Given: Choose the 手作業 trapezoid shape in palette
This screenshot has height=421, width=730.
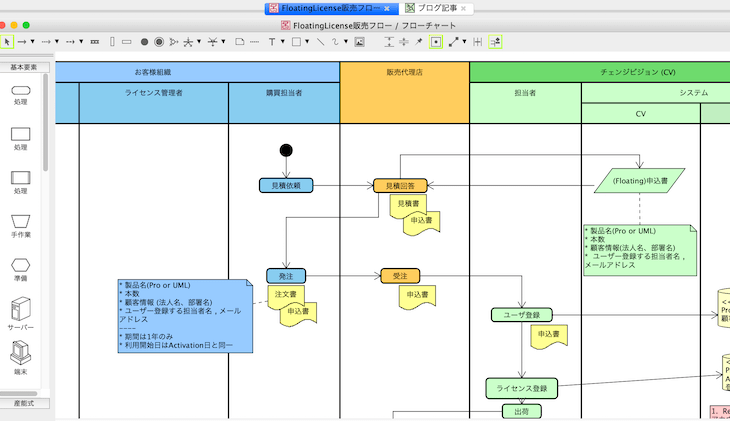Looking at the screenshot, I should 21,222.
